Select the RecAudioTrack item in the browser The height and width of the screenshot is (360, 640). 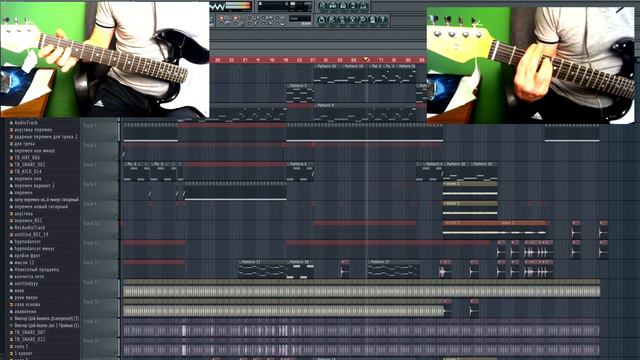[29, 227]
